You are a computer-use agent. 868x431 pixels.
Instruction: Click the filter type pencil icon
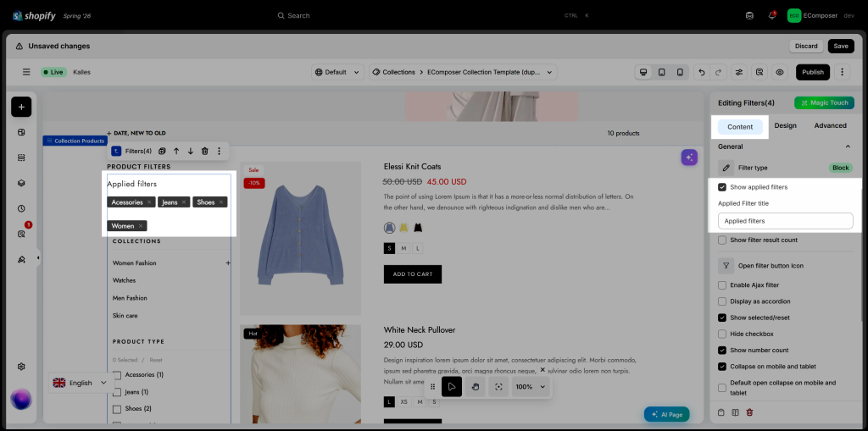pos(726,168)
